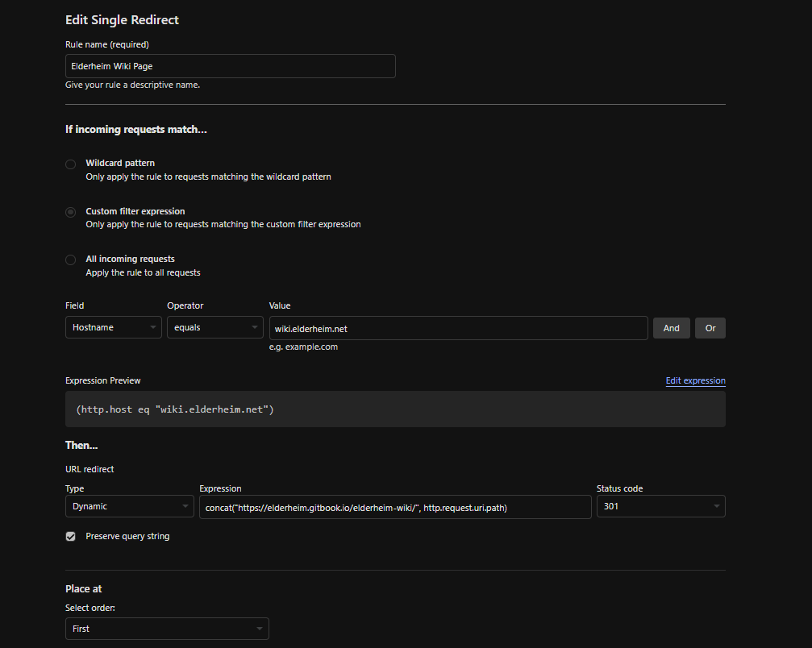Click the chevron on the Operator dropdown
The image size is (812, 648).
pyautogui.click(x=254, y=327)
